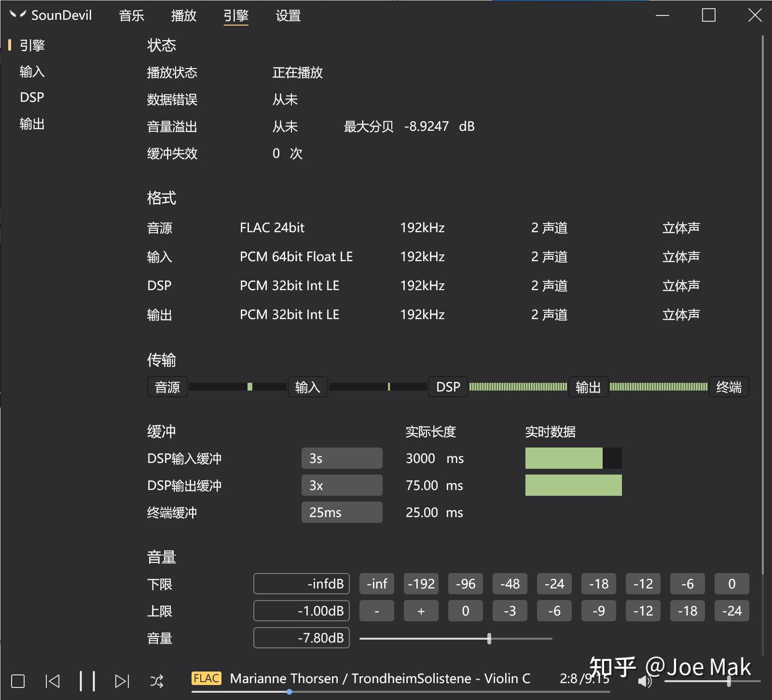Set lower limit to -192 preset
This screenshot has height=700, width=772.
coord(421,584)
